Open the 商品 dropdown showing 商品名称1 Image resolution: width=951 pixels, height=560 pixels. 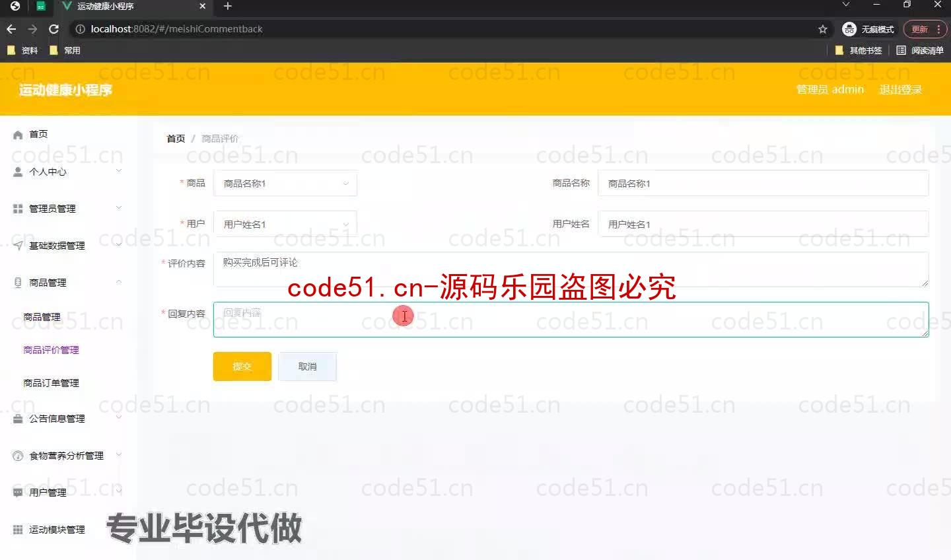pos(285,184)
